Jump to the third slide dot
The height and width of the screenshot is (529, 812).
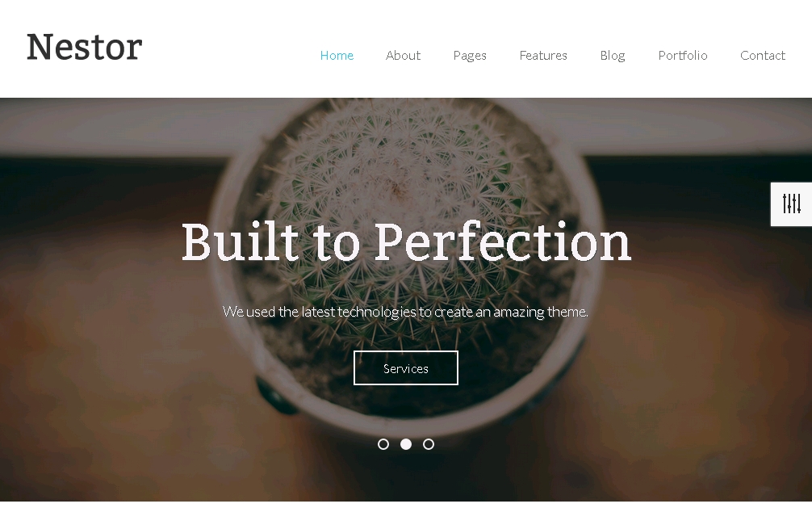pyautogui.click(x=429, y=444)
